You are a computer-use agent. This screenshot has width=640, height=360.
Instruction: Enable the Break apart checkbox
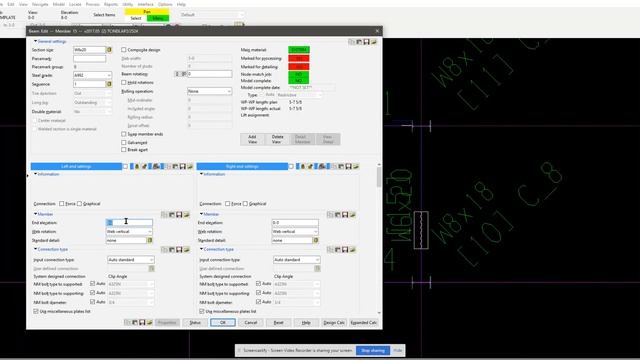click(x=124, y=150)
